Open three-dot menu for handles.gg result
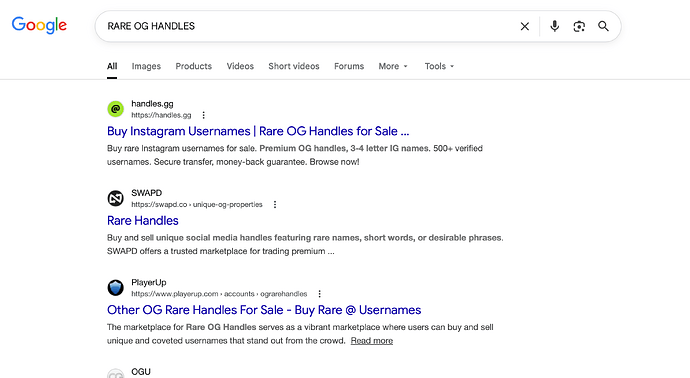 tap(203, 115)
